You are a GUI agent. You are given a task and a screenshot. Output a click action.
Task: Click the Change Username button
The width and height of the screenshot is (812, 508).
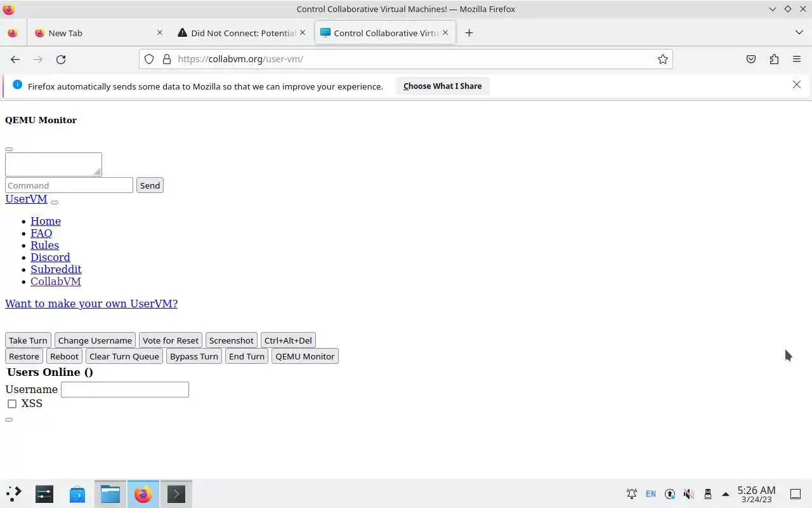coord(95,340)
